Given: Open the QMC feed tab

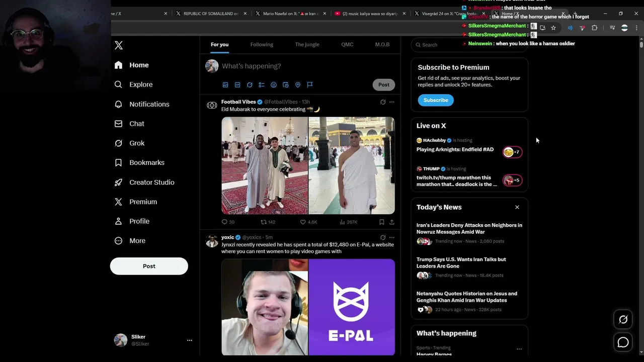Looking at the screenshot, I should click(347, 45).
